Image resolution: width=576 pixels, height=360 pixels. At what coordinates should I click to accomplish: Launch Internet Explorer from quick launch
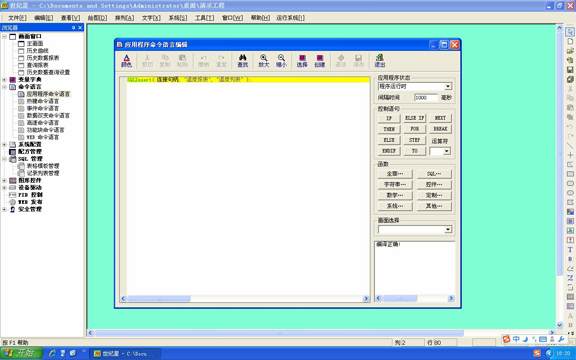click(x=52, y=353)
